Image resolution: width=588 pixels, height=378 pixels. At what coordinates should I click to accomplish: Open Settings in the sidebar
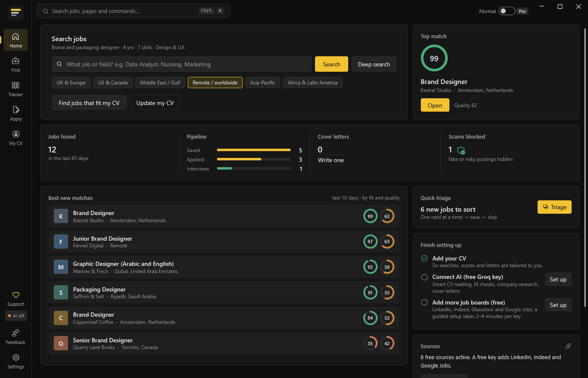(x=16, y=361)
